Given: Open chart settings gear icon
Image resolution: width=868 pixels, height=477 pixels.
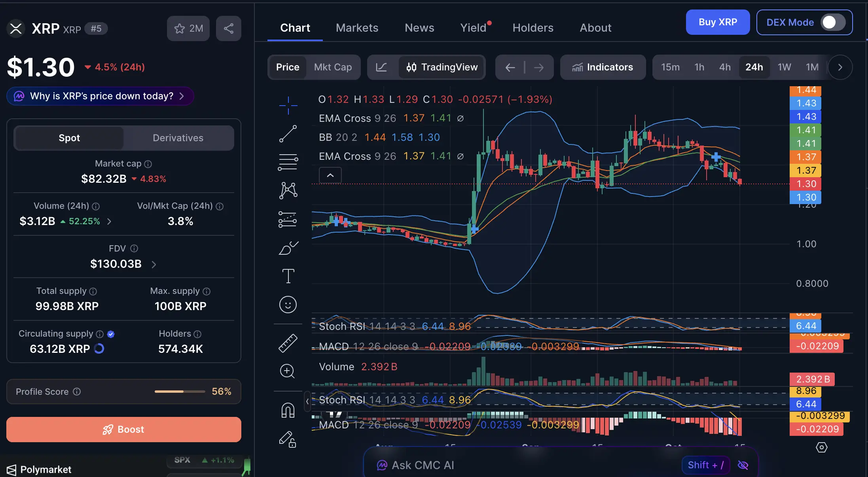Looking at the screenshot, I should pyautogui.click(x=822, y=447).
